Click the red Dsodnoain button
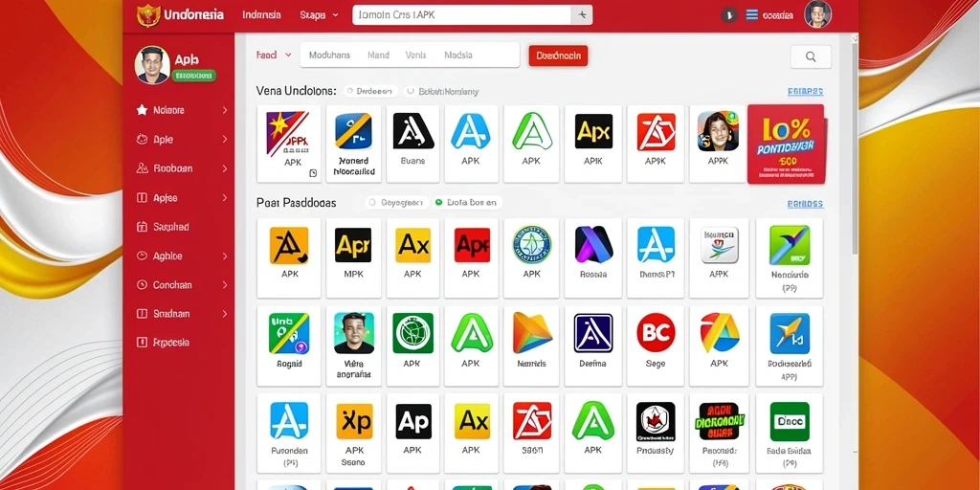Image resolution: width=980 pixels, height=490 pixels. click(x=558, y=56)
